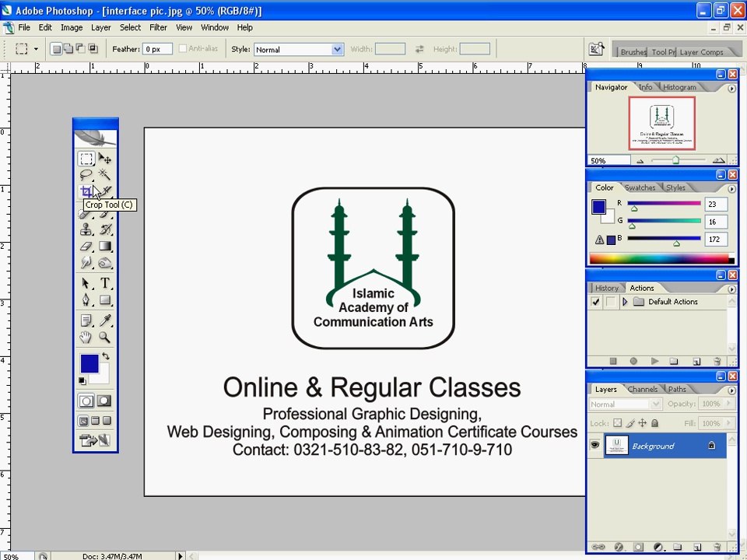747x560 pixels.
Task: Expand the Default Actions folder triangle
Action: [x=625, y=302]
